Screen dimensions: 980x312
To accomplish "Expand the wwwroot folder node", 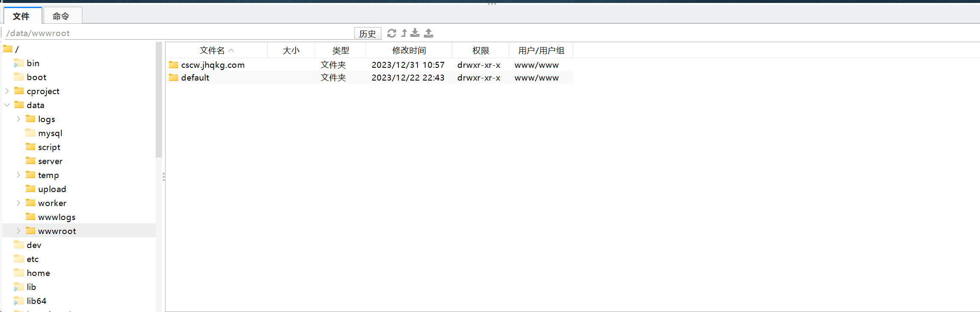I will click(x=19, y=231).
